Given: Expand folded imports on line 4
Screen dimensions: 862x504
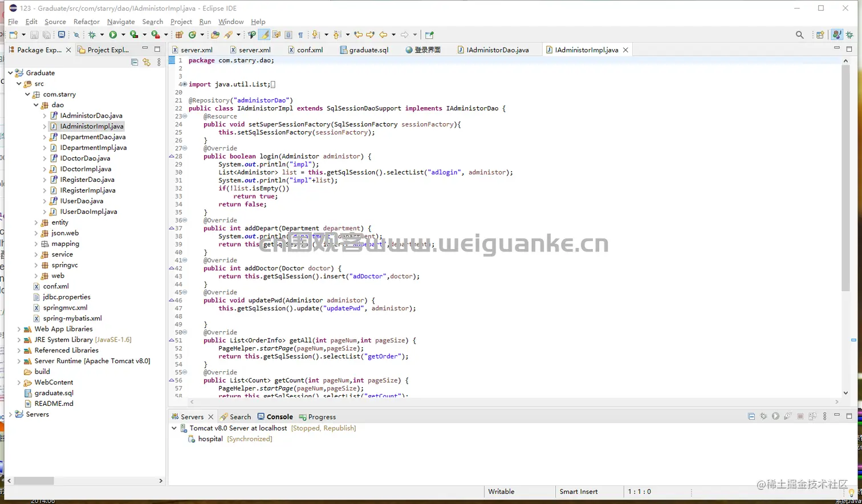Looking at the screenshot, I should pyautogui.click(x=184, y=84).
